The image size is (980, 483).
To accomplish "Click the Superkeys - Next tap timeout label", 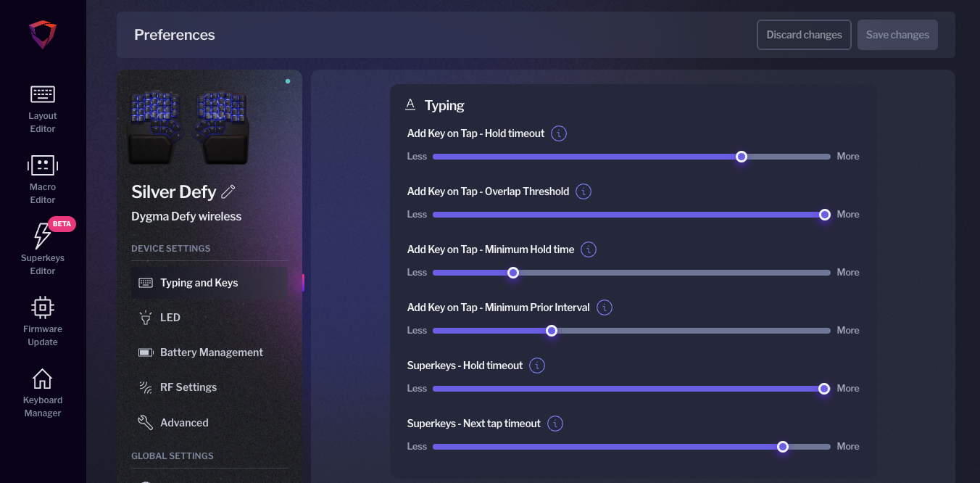I will (x=474, y=424).
